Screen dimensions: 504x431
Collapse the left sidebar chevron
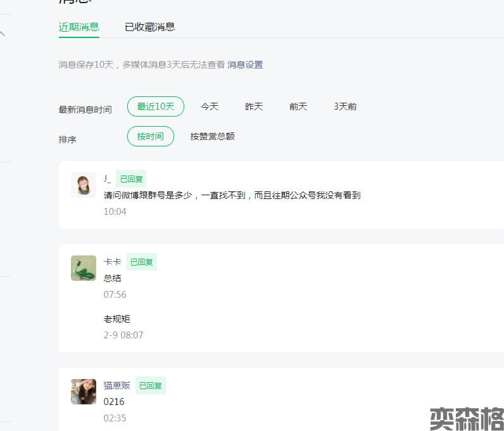click(x=3, y=34)
